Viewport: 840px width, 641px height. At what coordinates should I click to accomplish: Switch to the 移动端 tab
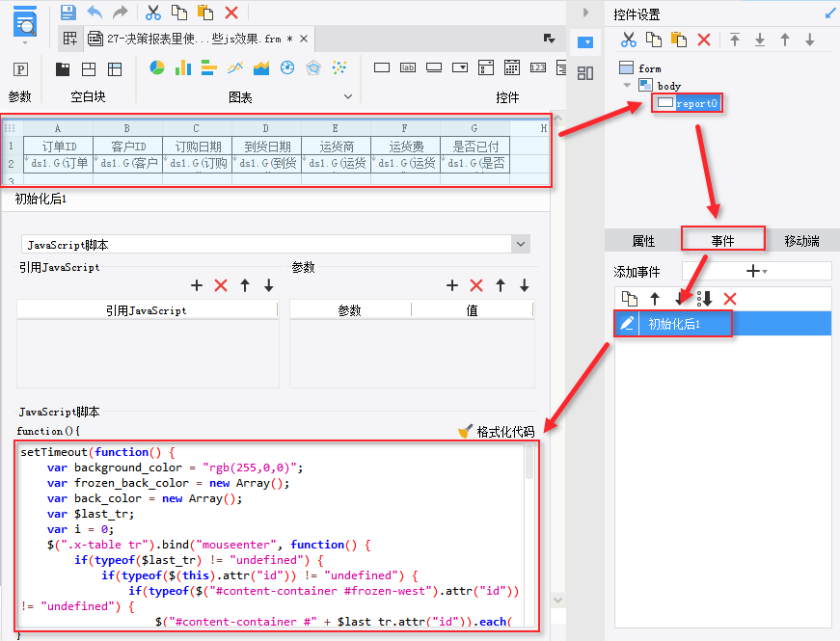(x=801, y=241)
